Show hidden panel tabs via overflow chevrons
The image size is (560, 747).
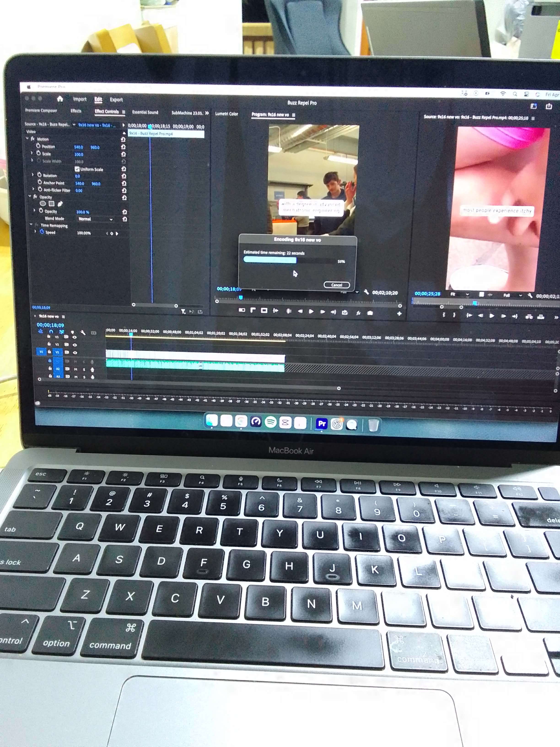pos(207,113)
